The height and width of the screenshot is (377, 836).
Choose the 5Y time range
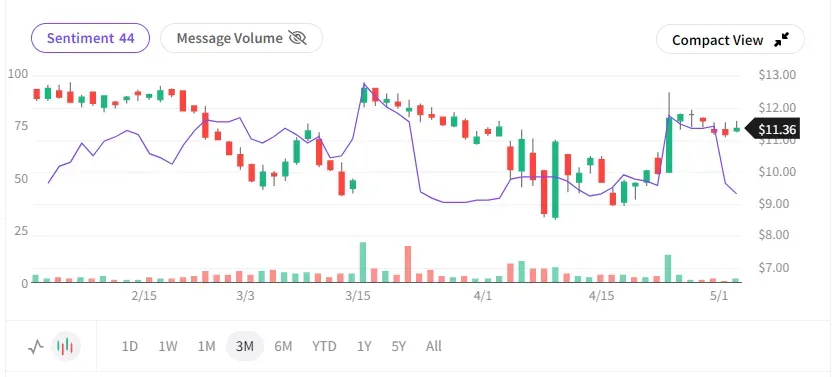(x=399, y=347)
